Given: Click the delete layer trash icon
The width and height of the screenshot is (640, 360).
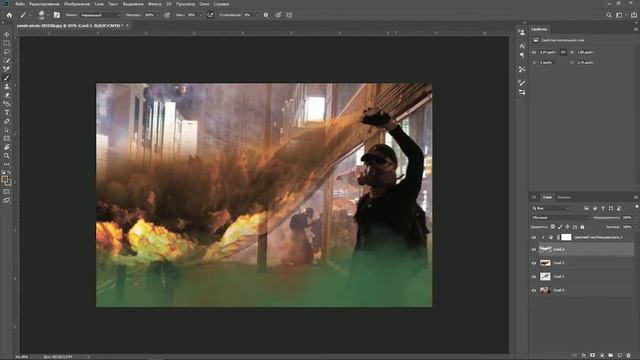Looking at the screenshot, I should pos(629,356).
